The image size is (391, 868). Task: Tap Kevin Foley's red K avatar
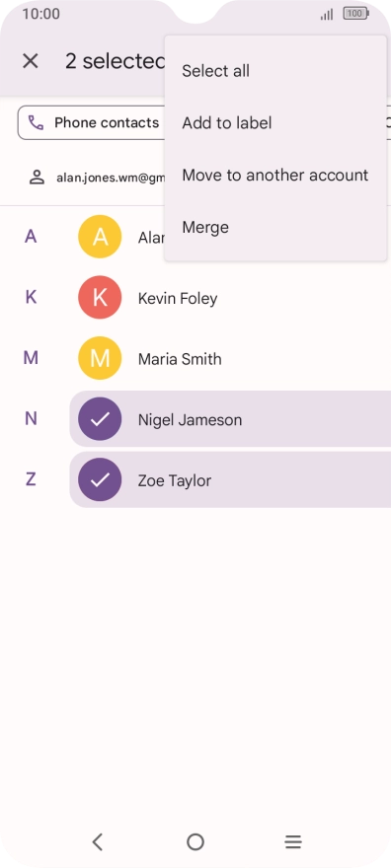[100, 298]
